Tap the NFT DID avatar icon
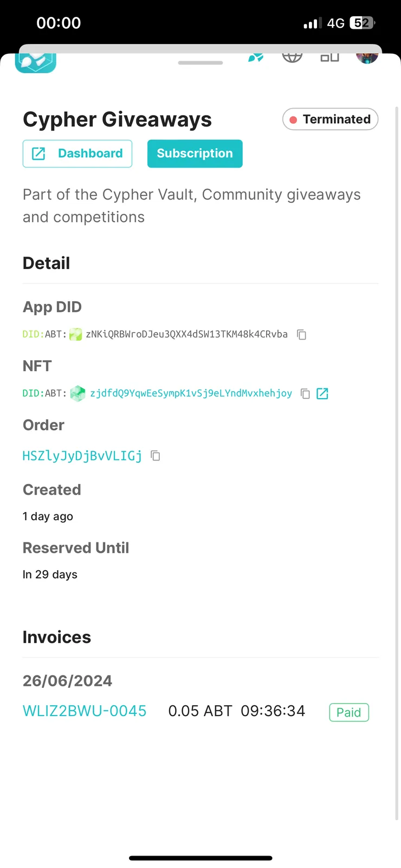This screenshot has height=868, width=401. coord(78,393)
